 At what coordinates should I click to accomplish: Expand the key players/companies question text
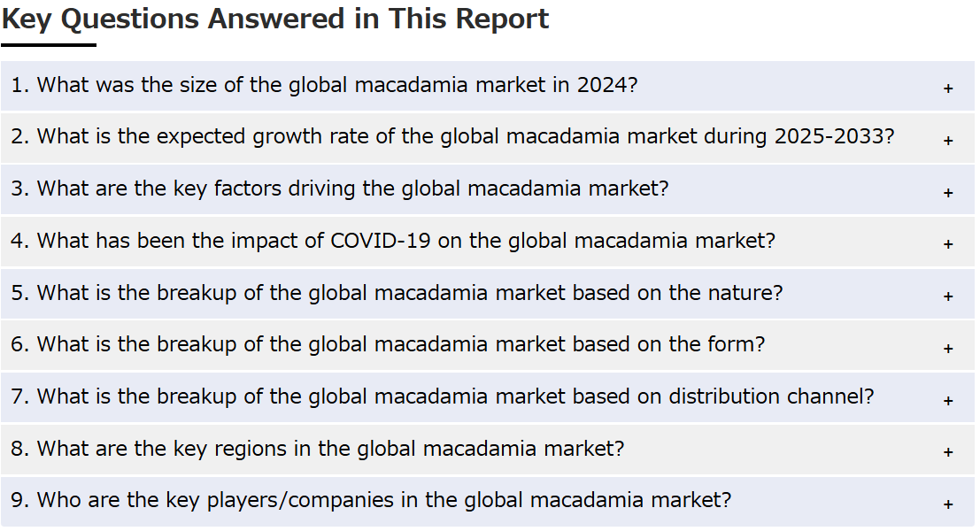point(371,500)
